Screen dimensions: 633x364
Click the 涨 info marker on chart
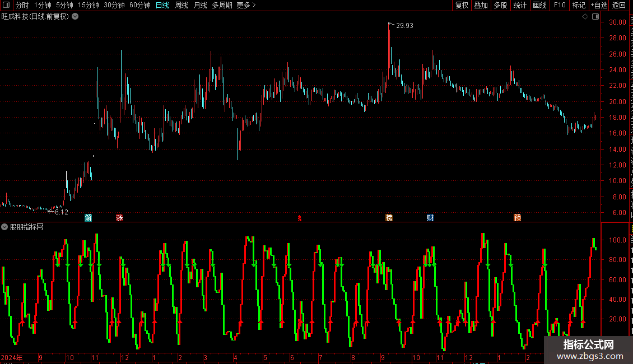tap(119, 218)
